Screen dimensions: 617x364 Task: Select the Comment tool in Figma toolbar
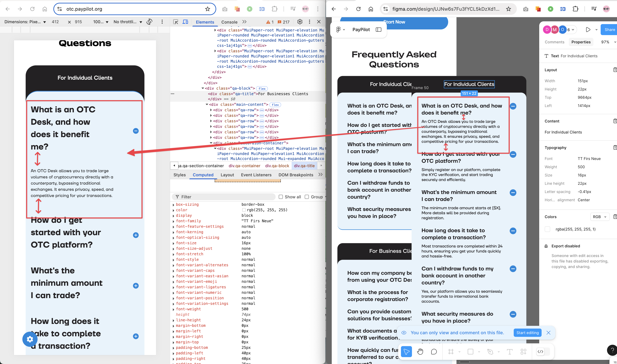434,352
